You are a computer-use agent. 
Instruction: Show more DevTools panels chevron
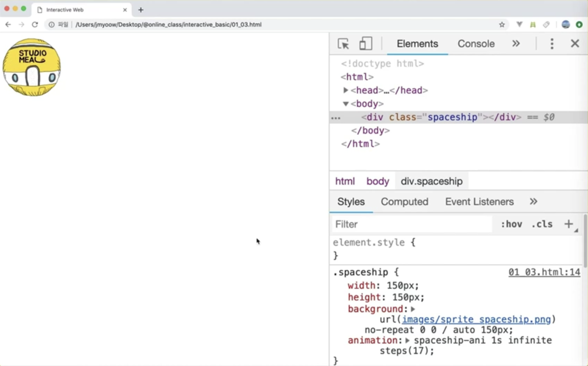(516, 44)
